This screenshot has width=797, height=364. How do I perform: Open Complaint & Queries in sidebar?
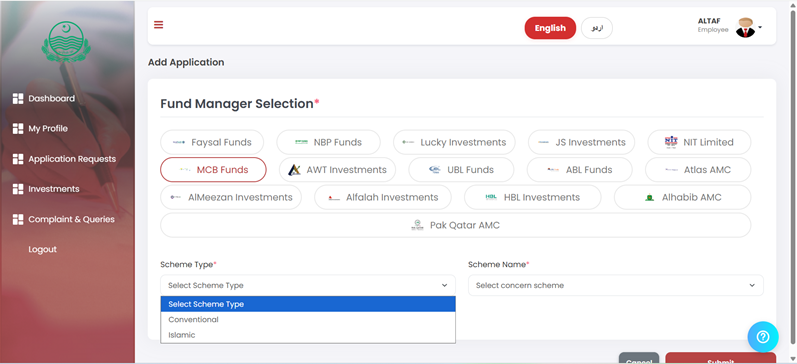pos(71,220)
